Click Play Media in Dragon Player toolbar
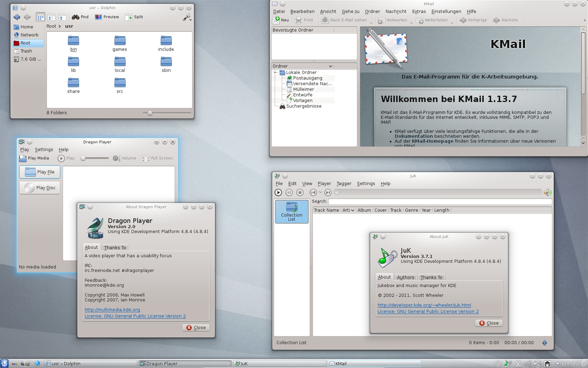This screenshot has height=368, width=588. (x=34, y=158)
